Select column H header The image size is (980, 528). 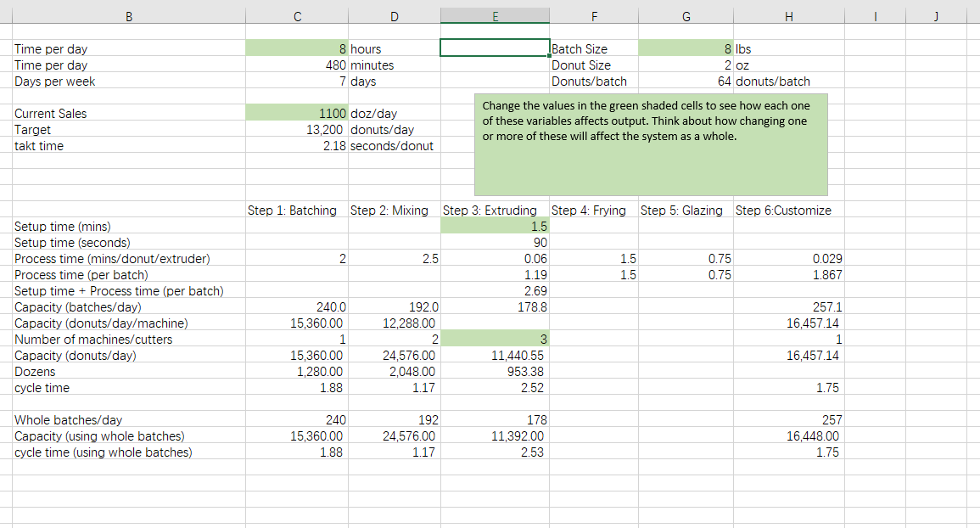click(x=788, y=15)
